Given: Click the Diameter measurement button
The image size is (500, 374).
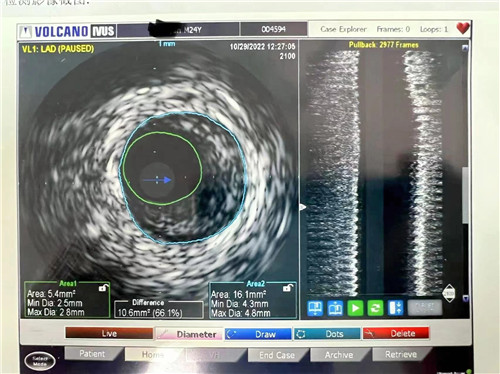Looking at the screenshot, I should (x=189, y=334).
